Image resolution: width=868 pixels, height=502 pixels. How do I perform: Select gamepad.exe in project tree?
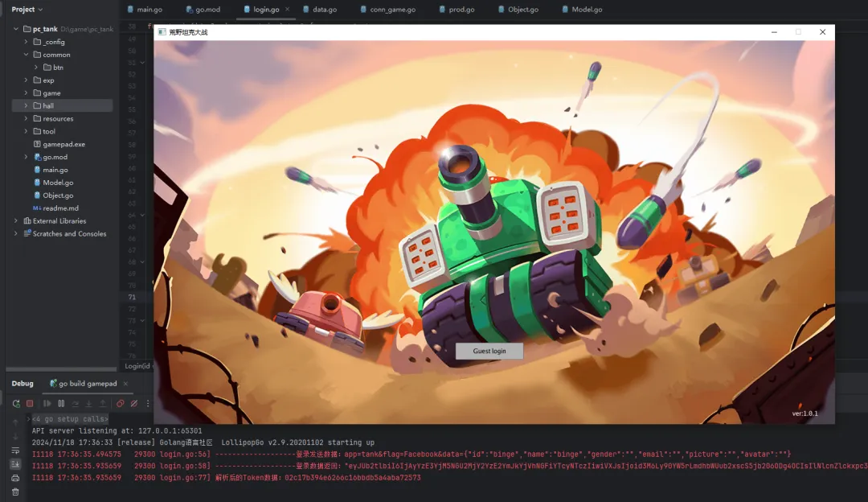(x=62, y=144)
